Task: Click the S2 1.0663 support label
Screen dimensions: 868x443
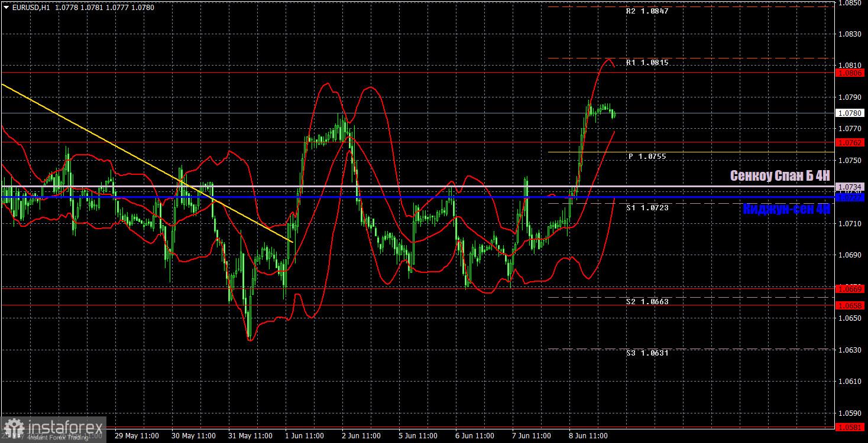Action: (647, 302)
